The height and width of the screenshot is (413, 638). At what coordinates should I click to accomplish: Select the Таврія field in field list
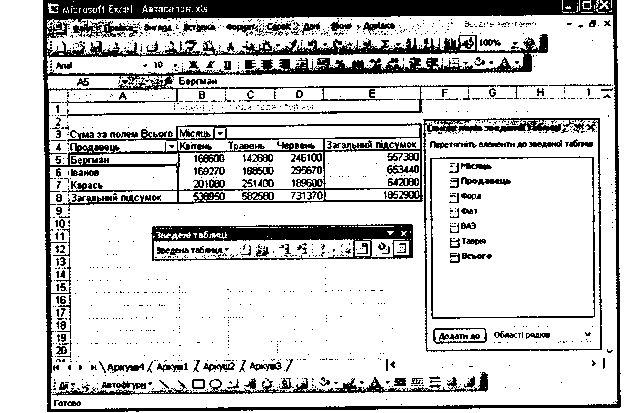pos(468,241)
